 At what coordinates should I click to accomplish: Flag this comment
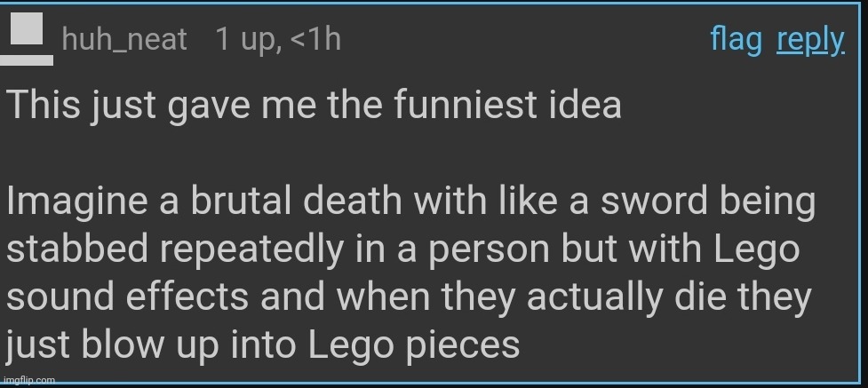(737, 40)
